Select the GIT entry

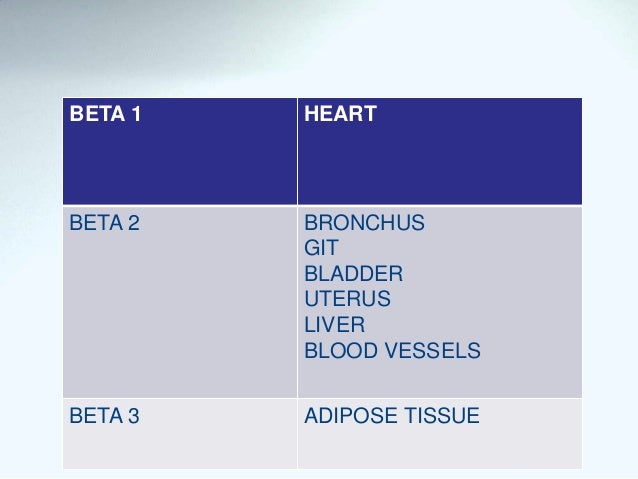(321, 248)
